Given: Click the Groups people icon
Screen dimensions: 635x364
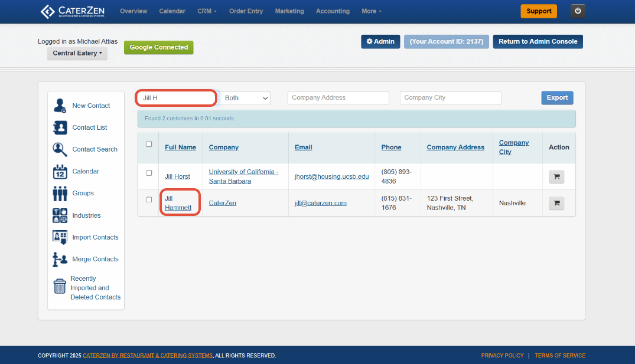Looking at the screenshot, I should click(60, 194).
